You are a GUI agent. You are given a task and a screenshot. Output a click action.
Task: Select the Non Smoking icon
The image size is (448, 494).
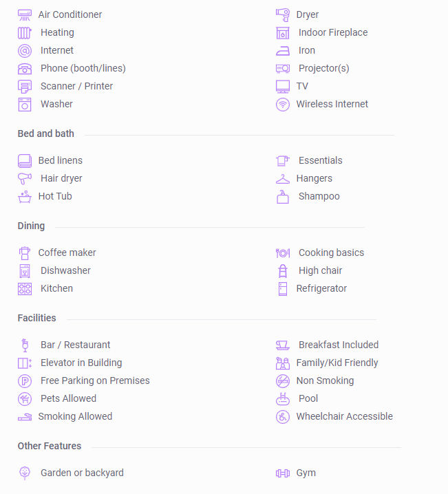283,381
